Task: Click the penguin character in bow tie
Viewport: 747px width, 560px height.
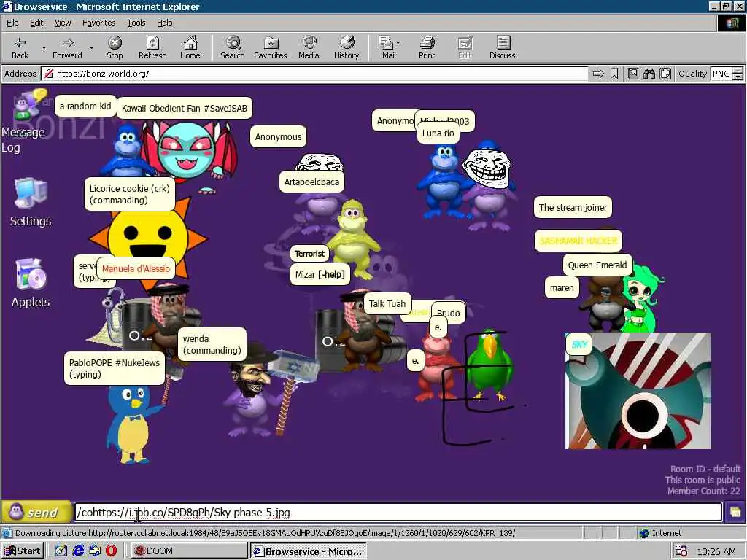Action: [131, 421]
